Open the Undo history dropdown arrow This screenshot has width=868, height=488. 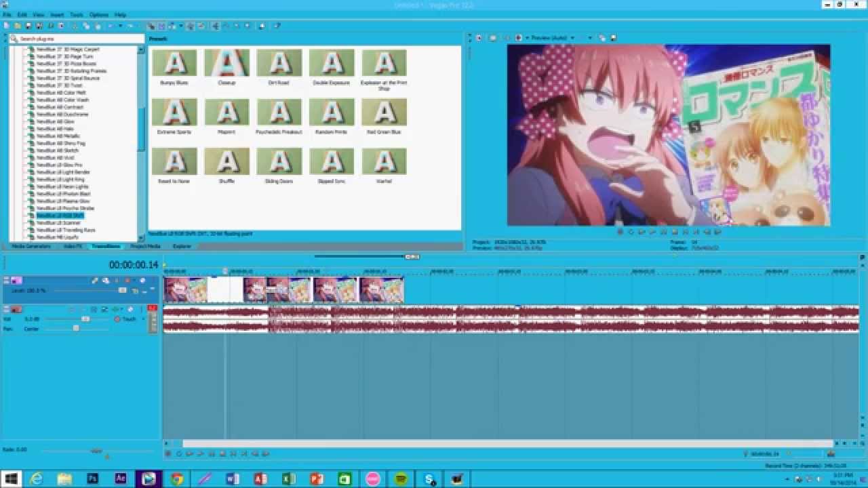tap(120, 26)
